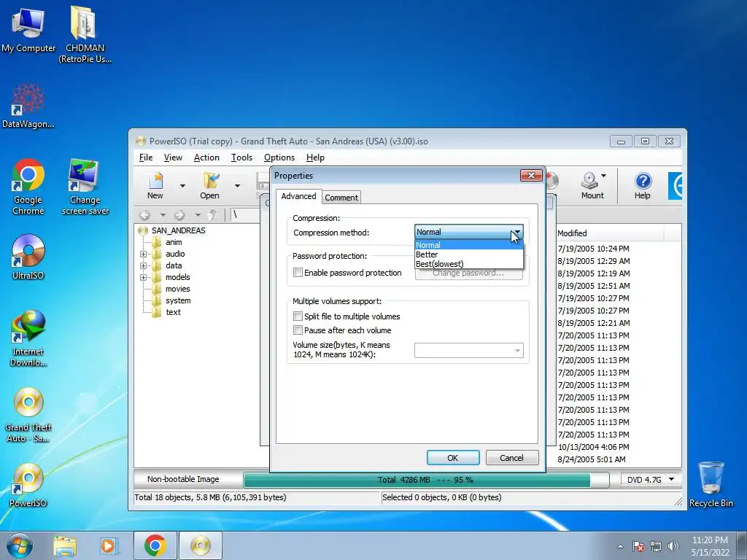Click OK in Properties dialog

coord(452,458)
